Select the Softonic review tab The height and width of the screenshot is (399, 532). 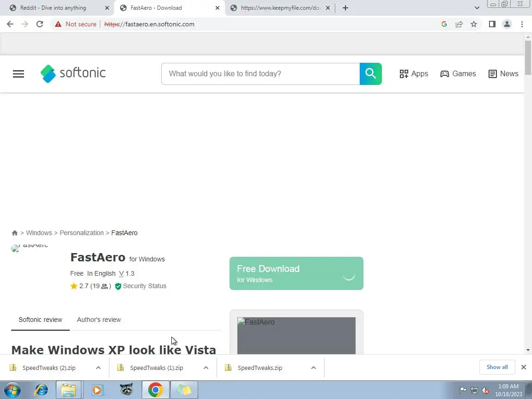[x=40, y=320]
